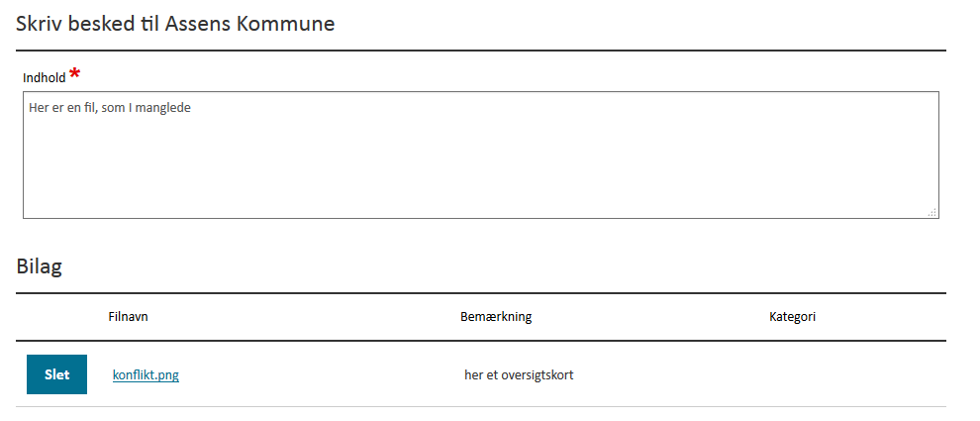This screenshot has height=421, width=980.
Task: Click the empty Kategori cell for konflikt.png
Action: coord(792,375)
